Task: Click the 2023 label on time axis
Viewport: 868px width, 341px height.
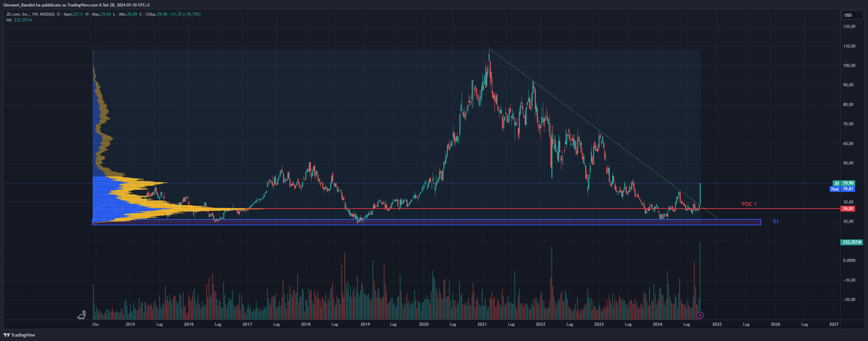Action: click(599, 324)
